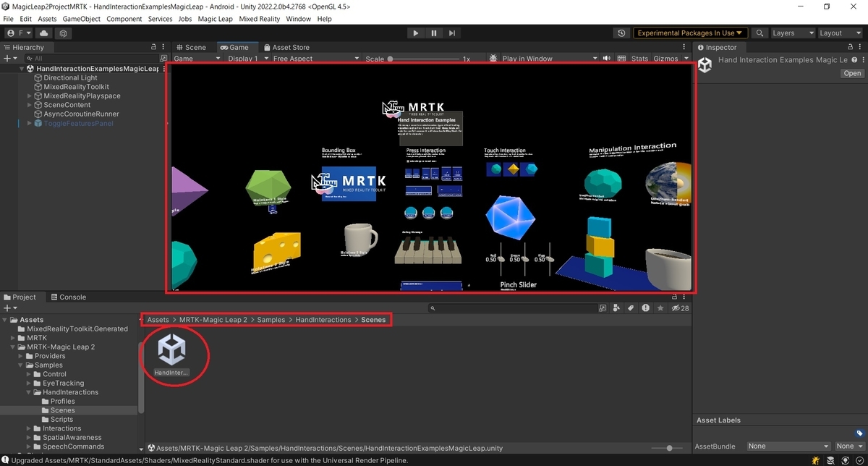The width and height of the screenshot is (868, 466).
Task: Open the Display 1 dropdown
Action: 248,59
